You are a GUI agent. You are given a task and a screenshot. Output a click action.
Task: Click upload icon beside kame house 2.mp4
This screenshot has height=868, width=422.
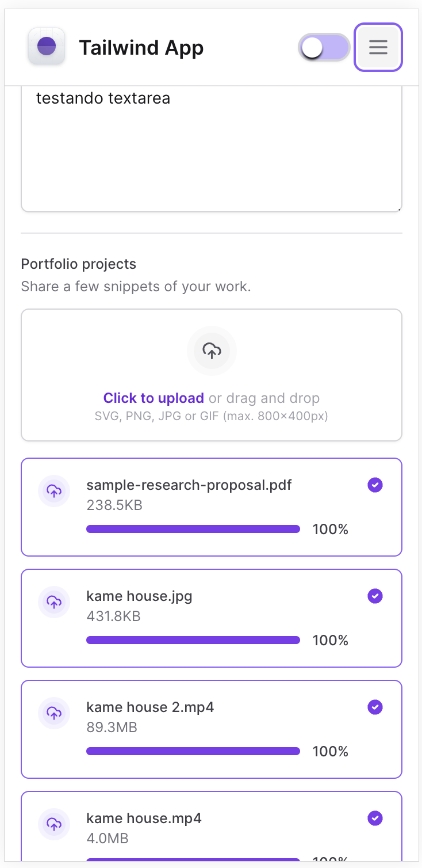[x=54, y=713]
